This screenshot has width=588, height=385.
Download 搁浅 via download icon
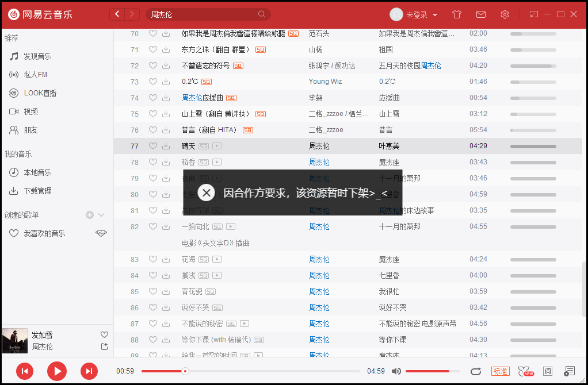(166, 275)
